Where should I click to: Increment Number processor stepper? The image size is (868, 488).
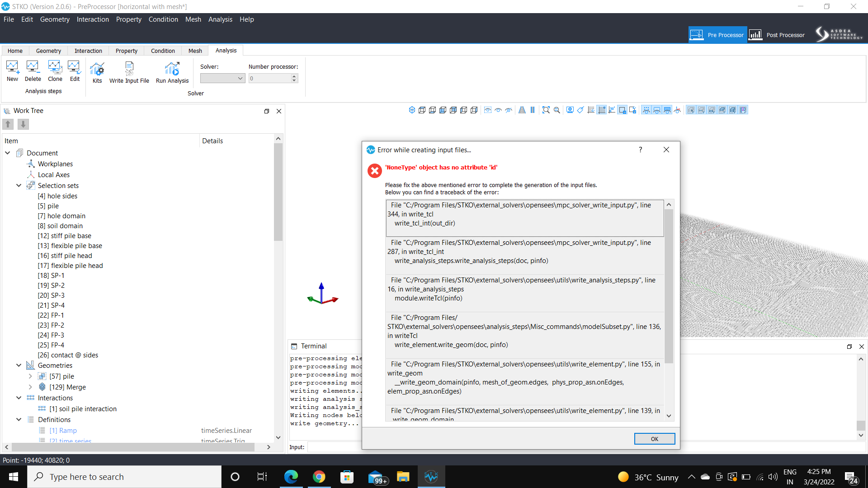click(294, 76)
